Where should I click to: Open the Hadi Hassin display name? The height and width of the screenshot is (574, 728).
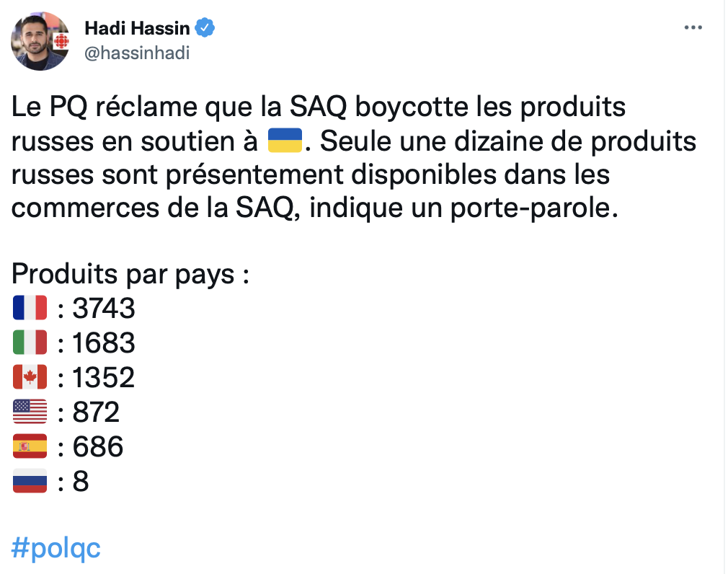(x=137, y=28)
